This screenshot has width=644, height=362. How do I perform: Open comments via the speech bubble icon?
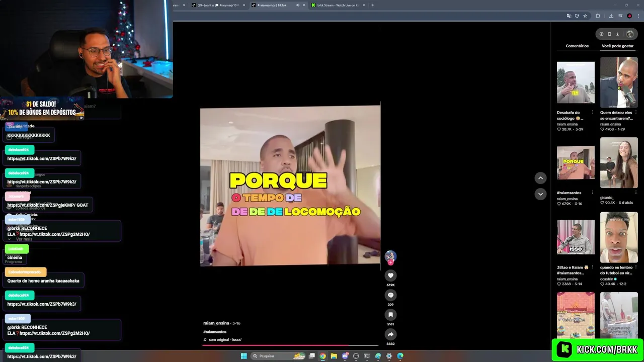coord(390,295)
